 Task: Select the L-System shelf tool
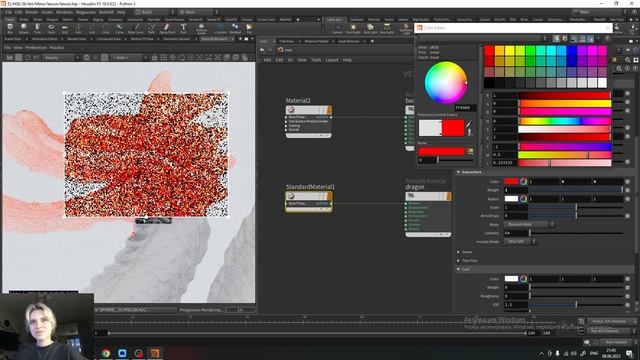click(220, 28)
